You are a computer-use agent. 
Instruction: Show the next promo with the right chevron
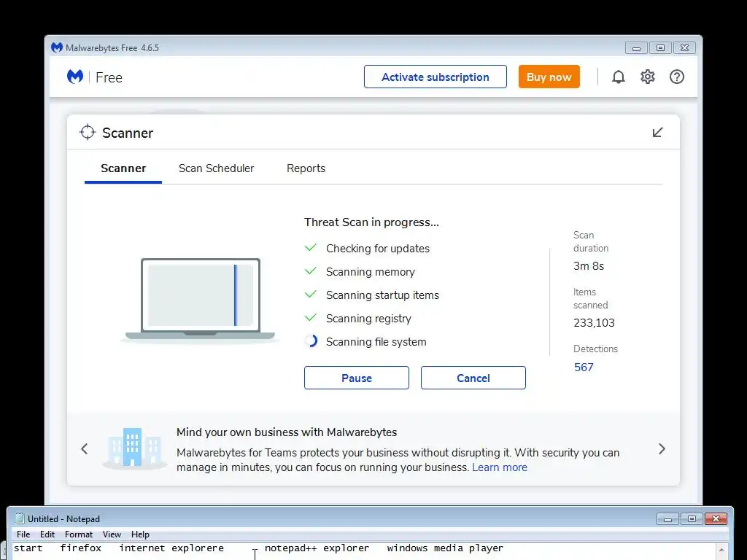662,449
